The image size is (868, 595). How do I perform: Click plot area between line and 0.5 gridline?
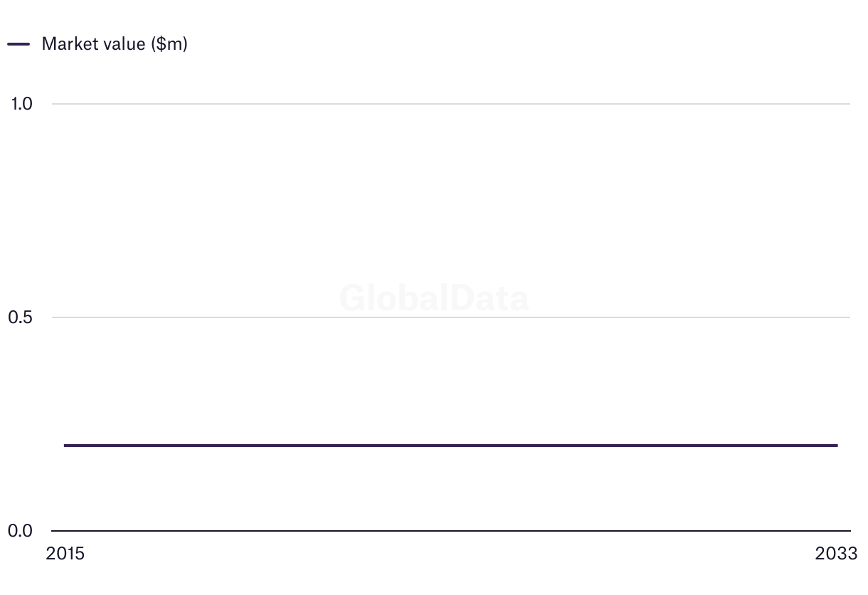(451, 381)
